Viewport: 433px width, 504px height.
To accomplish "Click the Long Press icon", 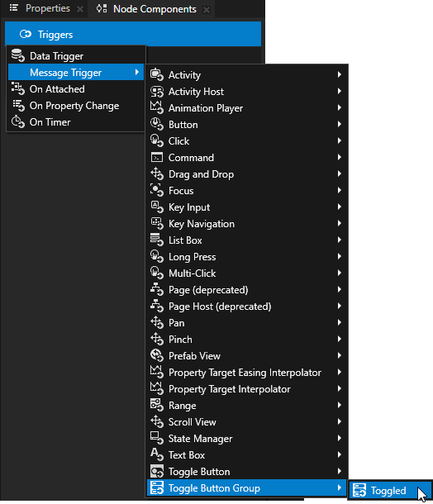I will [157, 256].
